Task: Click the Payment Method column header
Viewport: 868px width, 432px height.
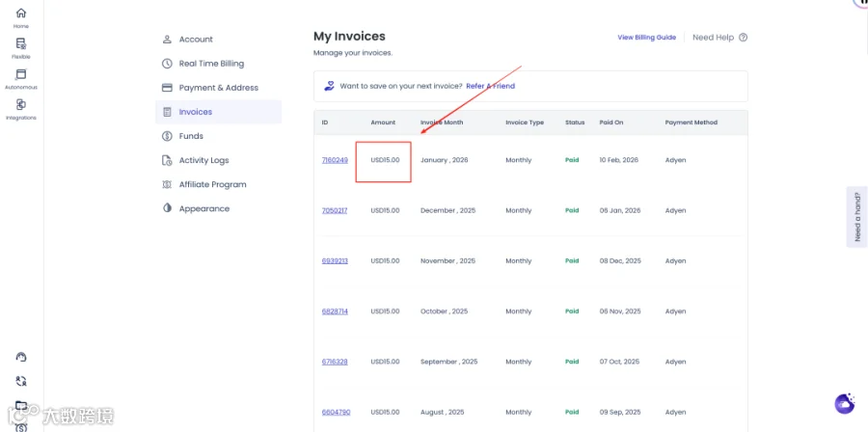Action: pyautogui.click(x=691, y=122)
